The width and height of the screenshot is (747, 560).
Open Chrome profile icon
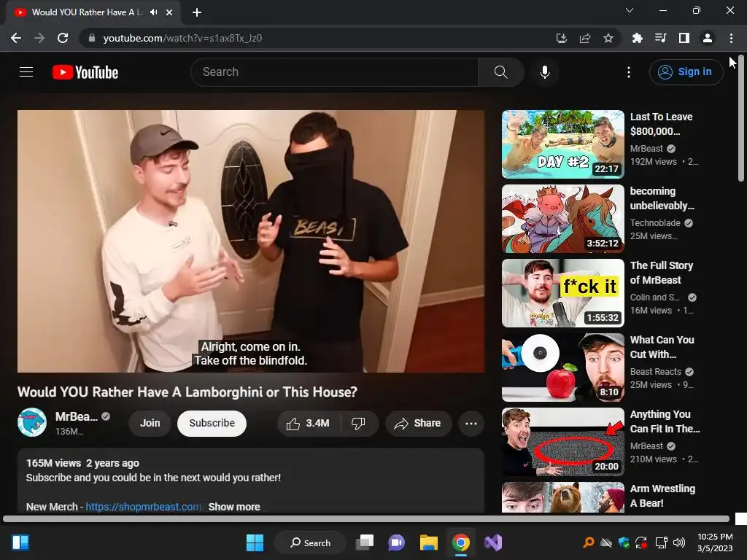click(x=708, y=38)
